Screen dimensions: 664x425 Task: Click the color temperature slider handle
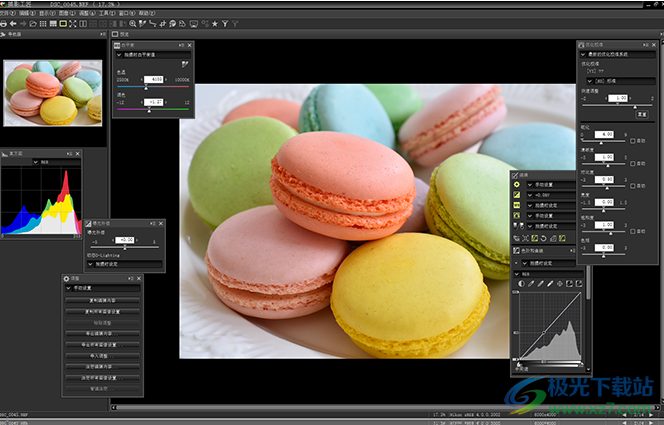point(146,88)
